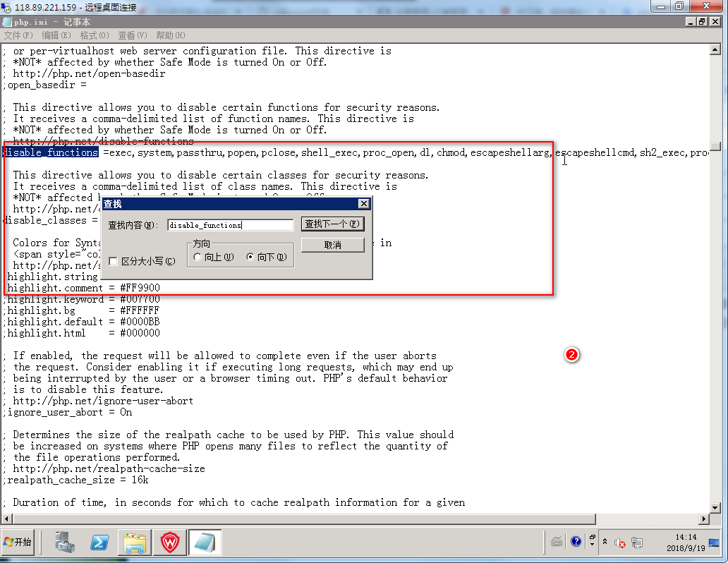
Task: Select the Notepad taskbar icon
Action: pyautogui.click(x=204, y=543)
